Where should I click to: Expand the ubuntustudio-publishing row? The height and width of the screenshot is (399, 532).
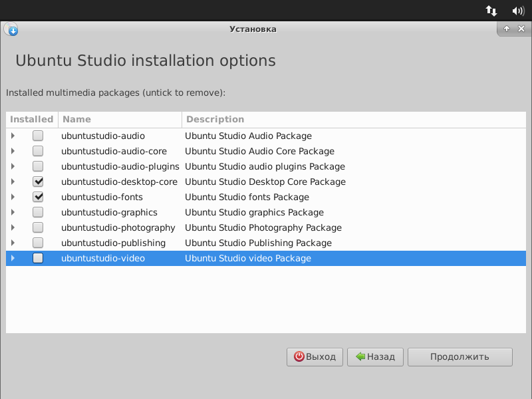coord(13,243)
